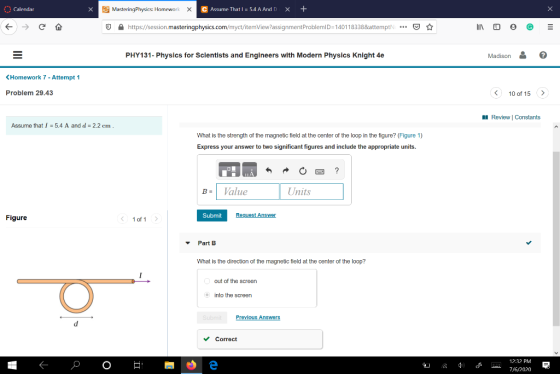Viewport: 560px width, 374px height.
Task: Click Request Answer link
Action: [256, 215]
